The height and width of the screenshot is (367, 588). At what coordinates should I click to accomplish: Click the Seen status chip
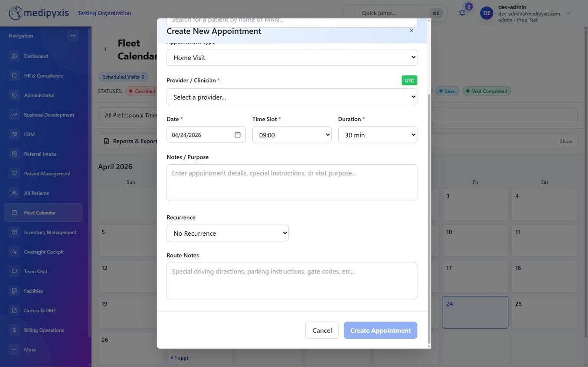(448, 91)
